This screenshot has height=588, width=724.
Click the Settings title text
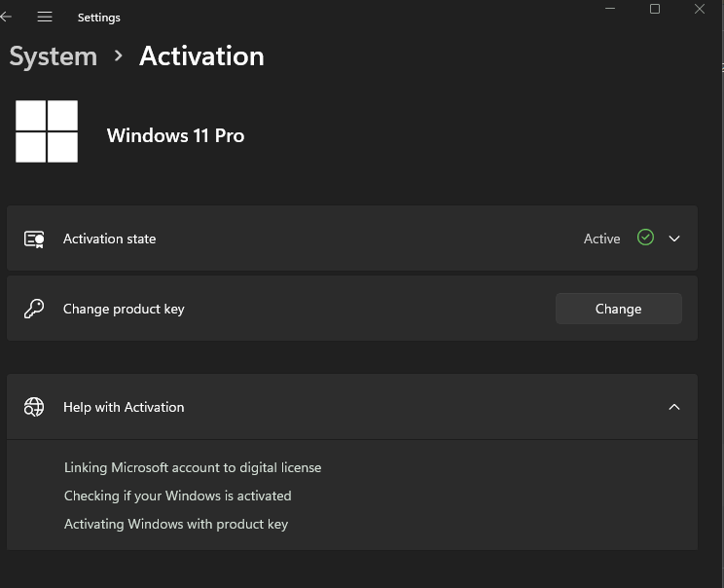pyautogui.click(x=99, y=18)
